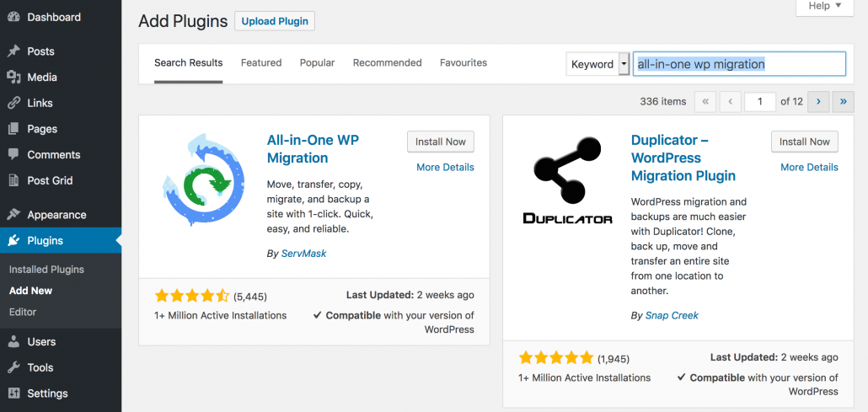Install the Duplicator plugin now
868x412 pixels.
click(x=804, y=142)
